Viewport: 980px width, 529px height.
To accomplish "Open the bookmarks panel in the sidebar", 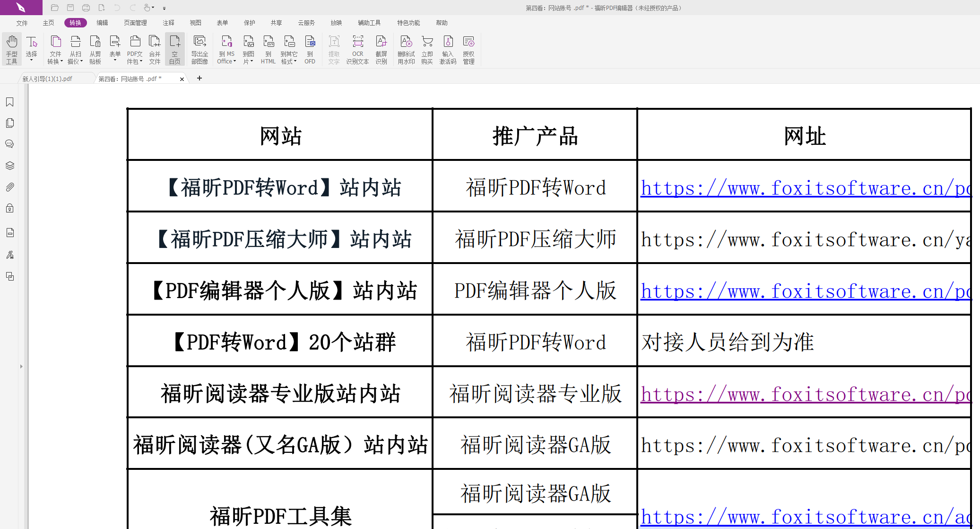I will pos(9,102).
